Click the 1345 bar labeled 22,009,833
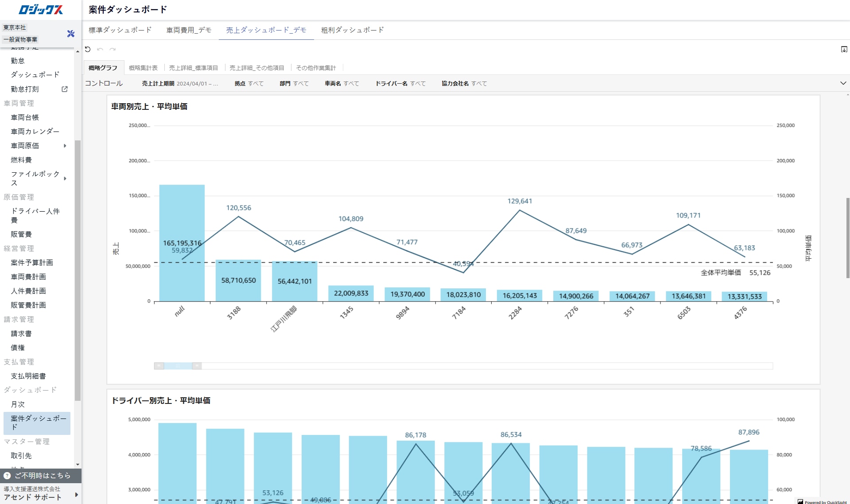 351,293
